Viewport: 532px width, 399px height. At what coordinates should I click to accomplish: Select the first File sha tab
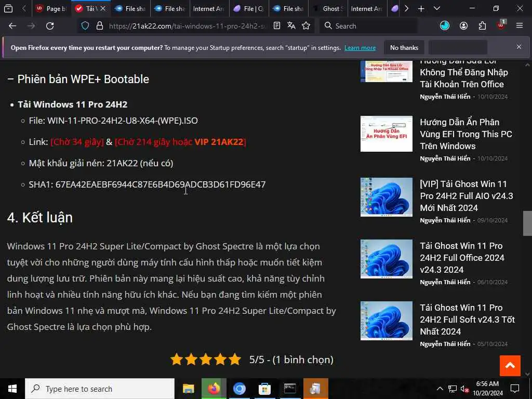click(130, 9)
